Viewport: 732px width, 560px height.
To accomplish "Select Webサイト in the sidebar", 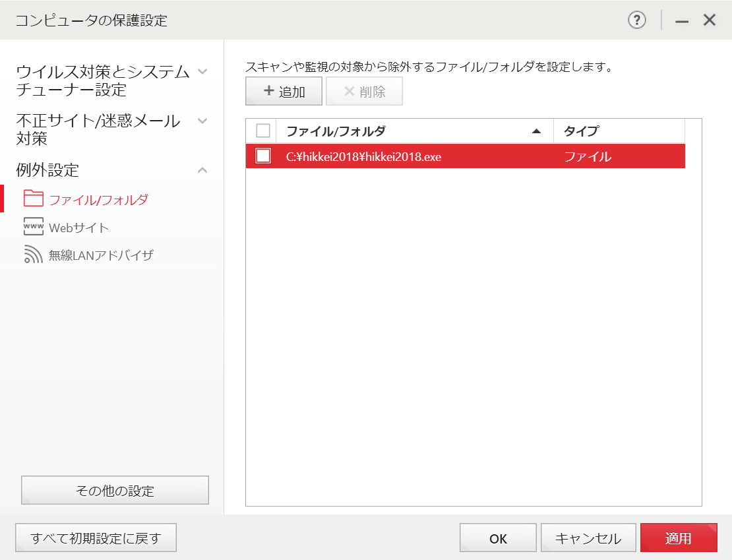I will pos(78,228).
